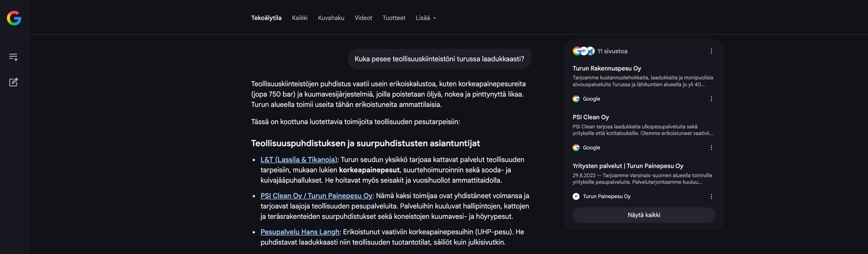This screenshot has width=868, height=254.
Task: Click the intro paragraph mentioning jopa 750 bar
Action: (388, 94)
